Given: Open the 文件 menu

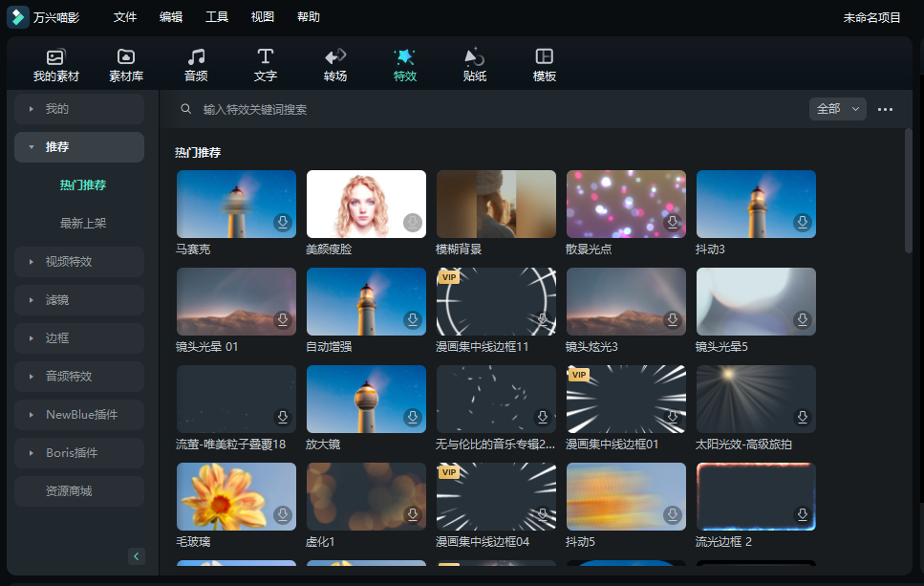Looking at the screenshot, I should click(125, 16).
